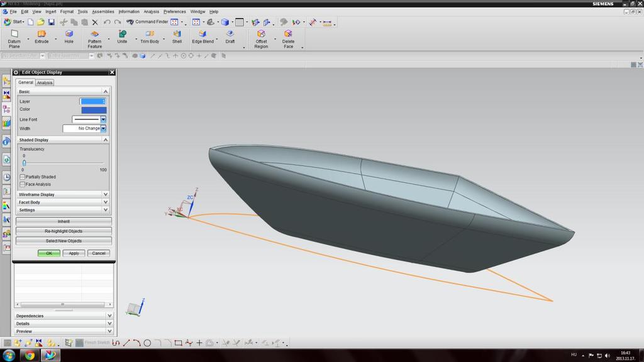Open the Width dropdown
This screenshot has width=644, height=362.
103,128
